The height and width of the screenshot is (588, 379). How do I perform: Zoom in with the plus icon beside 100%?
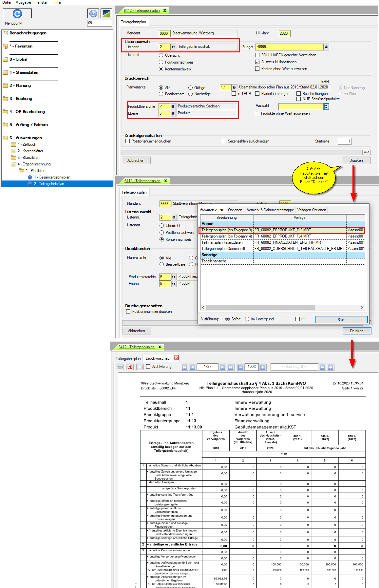[263, 367]
